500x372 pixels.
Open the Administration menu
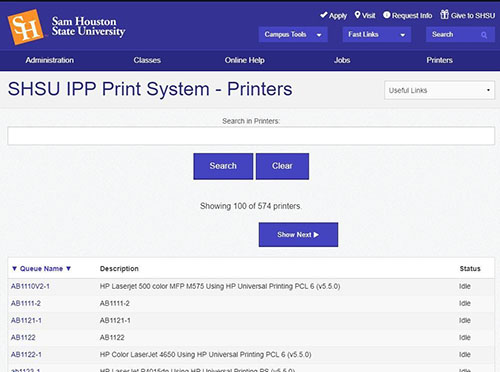(x=50, y=60)
